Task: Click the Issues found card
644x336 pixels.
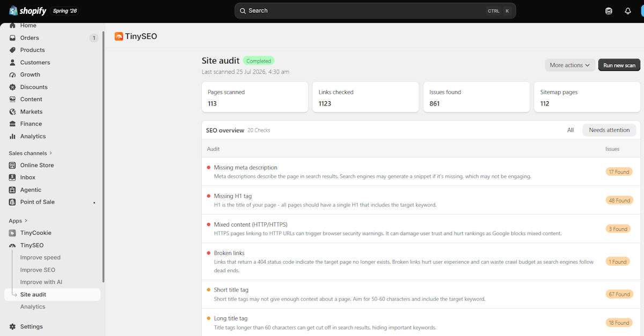Action: click(x=477, y=97)
